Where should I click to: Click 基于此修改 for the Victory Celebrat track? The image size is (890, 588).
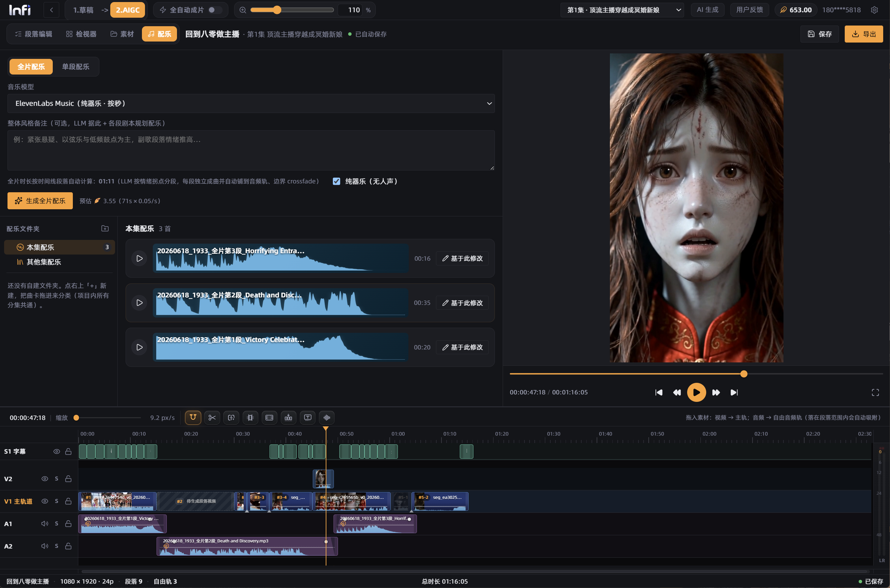pos(462,347)
